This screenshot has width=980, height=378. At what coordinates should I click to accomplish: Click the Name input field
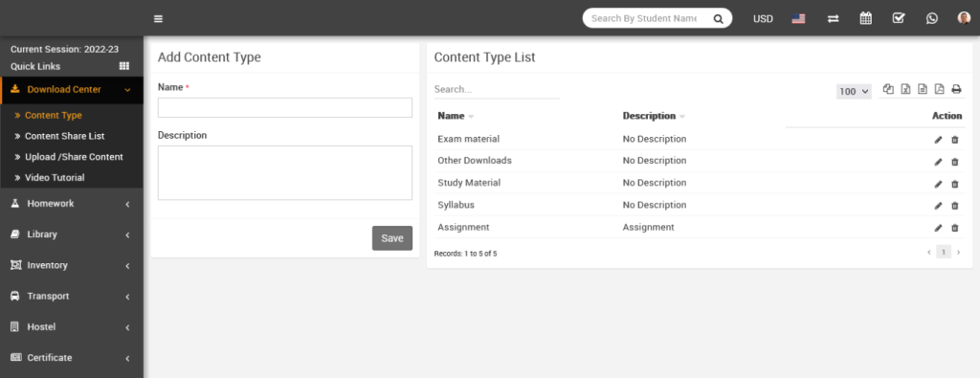coord(285,107)
